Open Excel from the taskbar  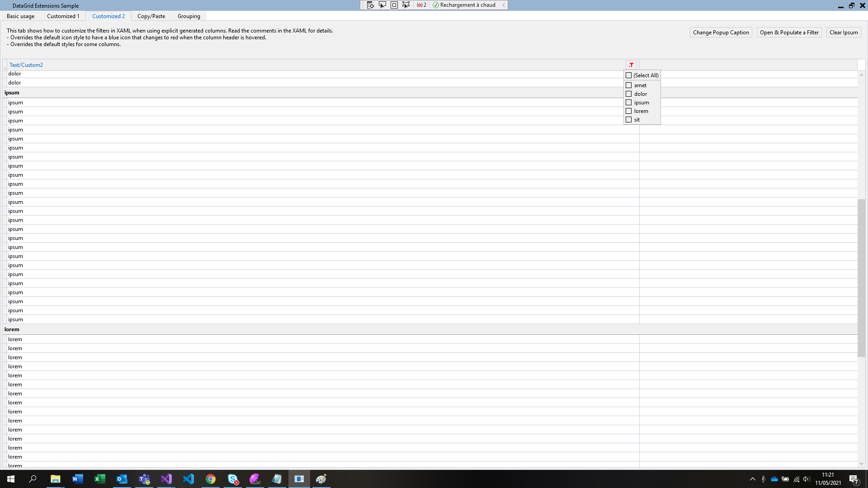pos(99,479)
